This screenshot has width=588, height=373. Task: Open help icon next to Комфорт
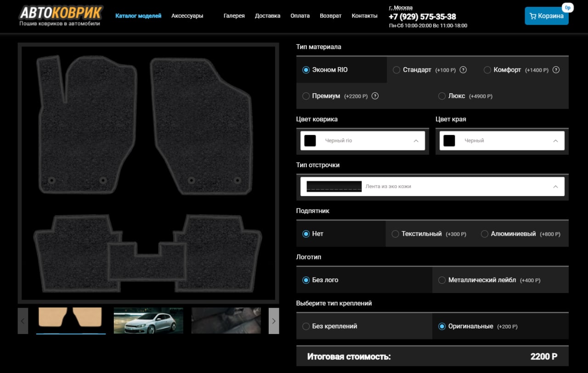pos(556,70)
